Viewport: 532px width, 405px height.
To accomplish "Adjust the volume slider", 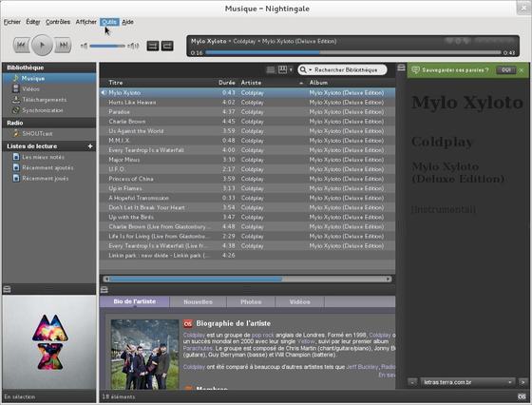I will tap(107, 46).
